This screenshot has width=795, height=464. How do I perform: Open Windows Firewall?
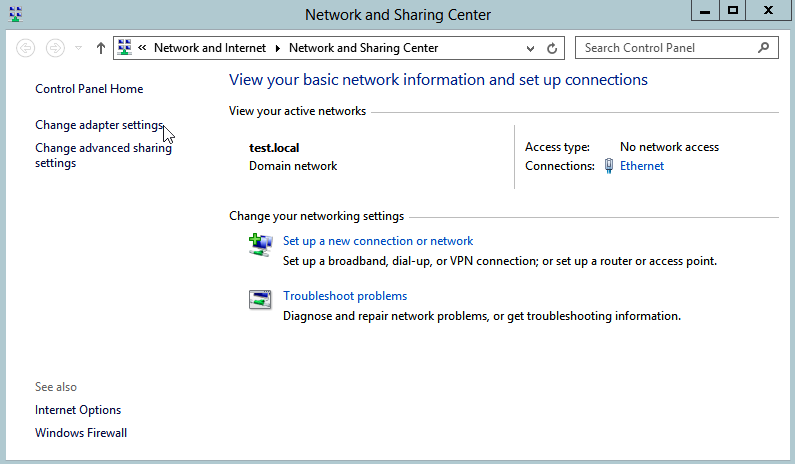click(81, 433)
